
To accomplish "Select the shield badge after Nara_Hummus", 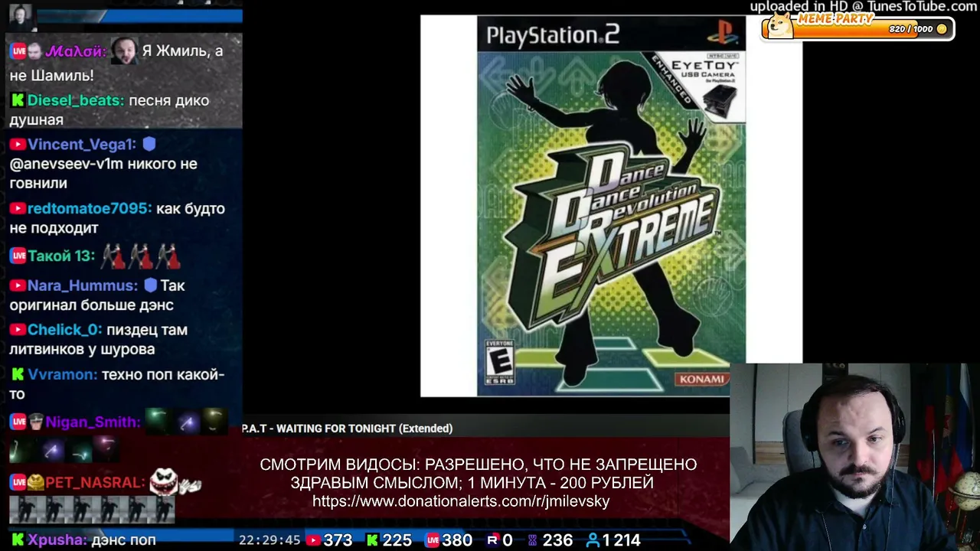I will pyautogui.click(x=150, y=285).
